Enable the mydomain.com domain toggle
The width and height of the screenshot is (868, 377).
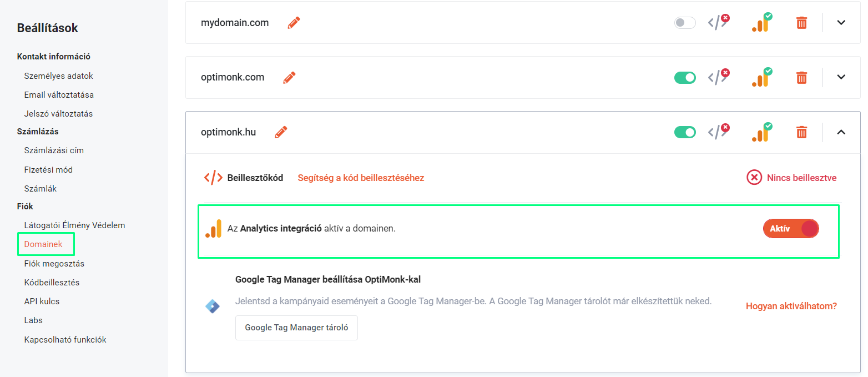(x=685, y=23)
